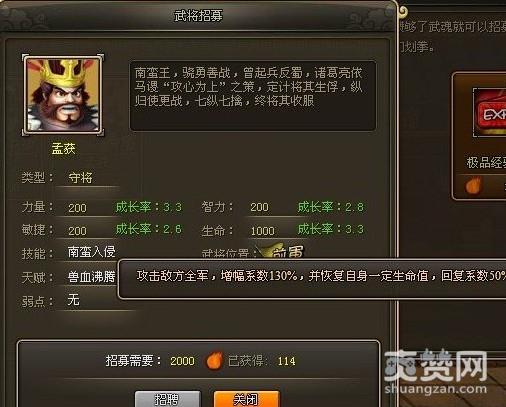Click the 力量 growth rate 3.3
This screenshot has width=506, height=407.
(149, 207)
